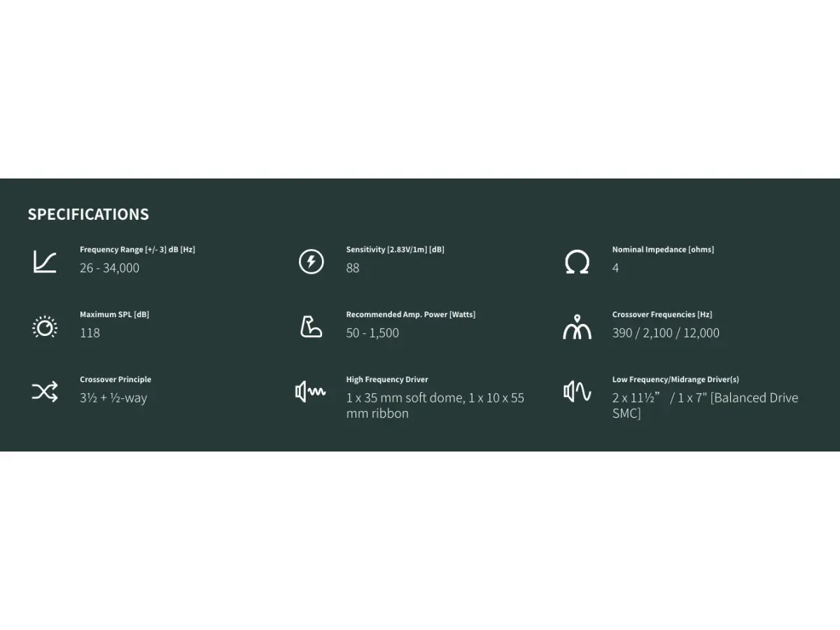Click the 'Frequency Range [+/- 3] dB [Hz]' label
The width and height of the screenshot is (840, 630).
click(137, 249)
